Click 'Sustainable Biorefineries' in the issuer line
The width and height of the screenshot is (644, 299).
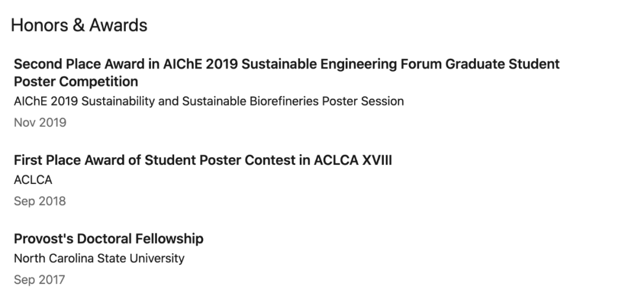250,101
